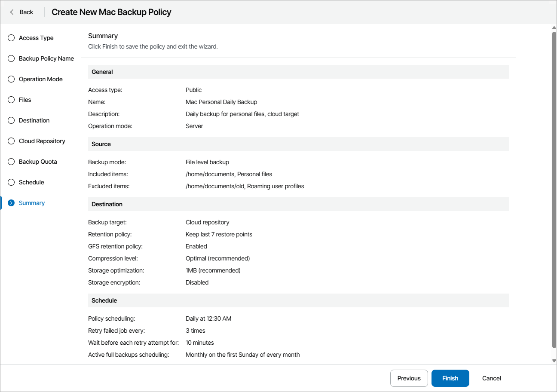Click the Backup Policy Name step circle
The height and width of the screenshot is (392, 557).
(11, 58)
